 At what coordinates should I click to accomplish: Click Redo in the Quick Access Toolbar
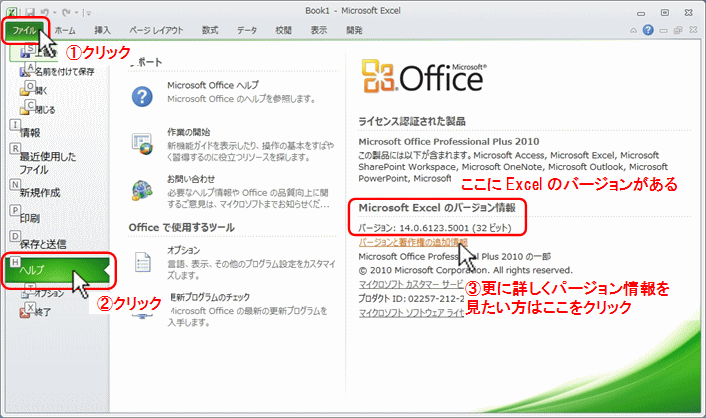pyautogui.click(x=67, y=13)
